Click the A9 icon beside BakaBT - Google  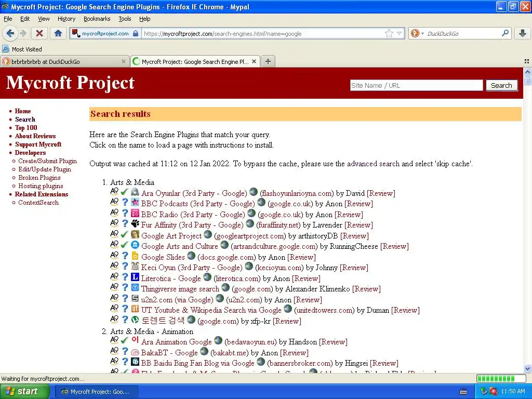(x=114, y=351)
